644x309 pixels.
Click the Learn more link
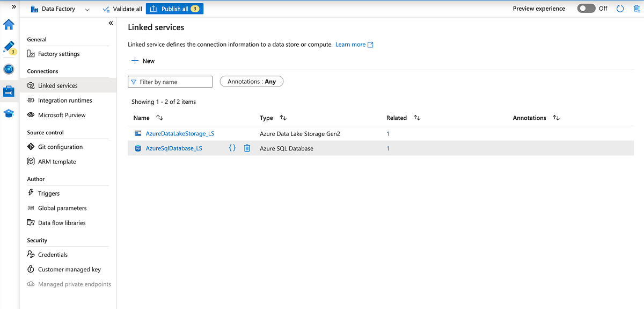point(354,45)
